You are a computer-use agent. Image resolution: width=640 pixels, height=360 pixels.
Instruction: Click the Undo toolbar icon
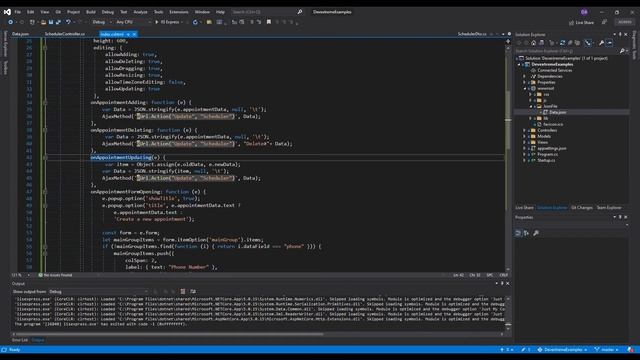(68, 22)
